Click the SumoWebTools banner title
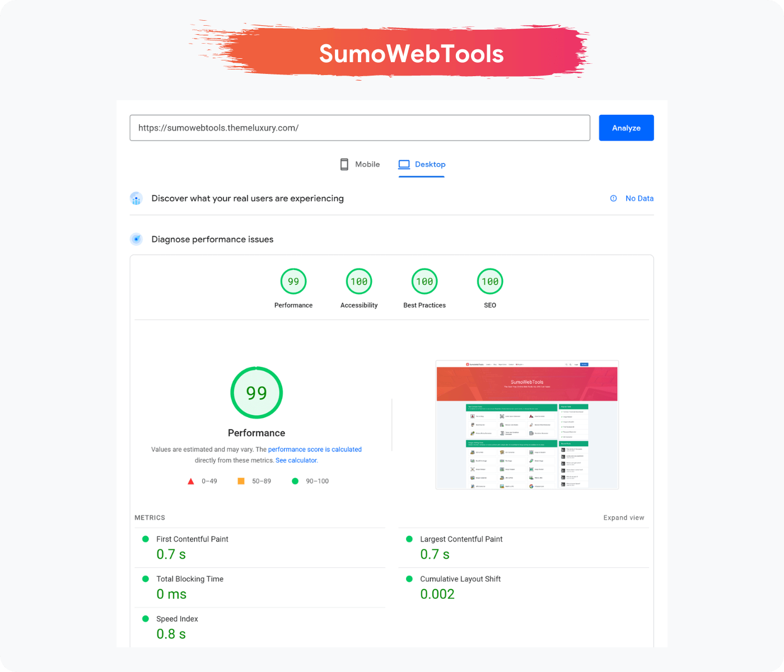The width and height of the screenshot is (784, 672). 412,54
